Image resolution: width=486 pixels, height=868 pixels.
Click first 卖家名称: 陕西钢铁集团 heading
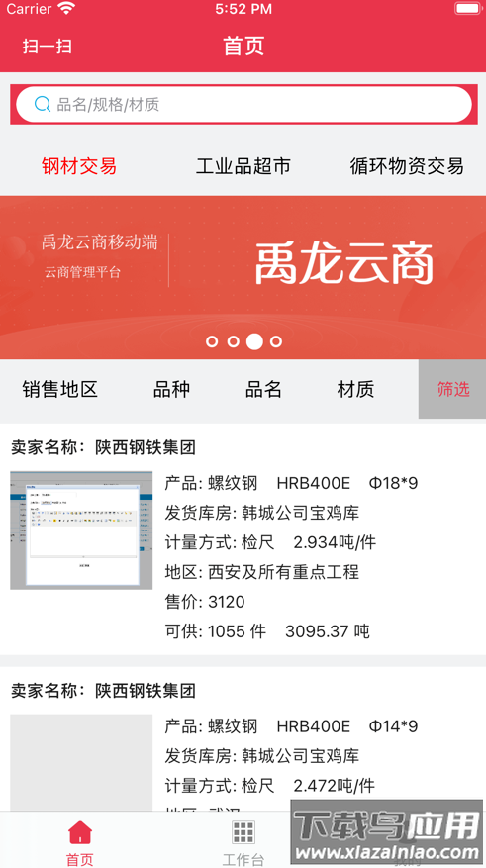coord(104,447)
